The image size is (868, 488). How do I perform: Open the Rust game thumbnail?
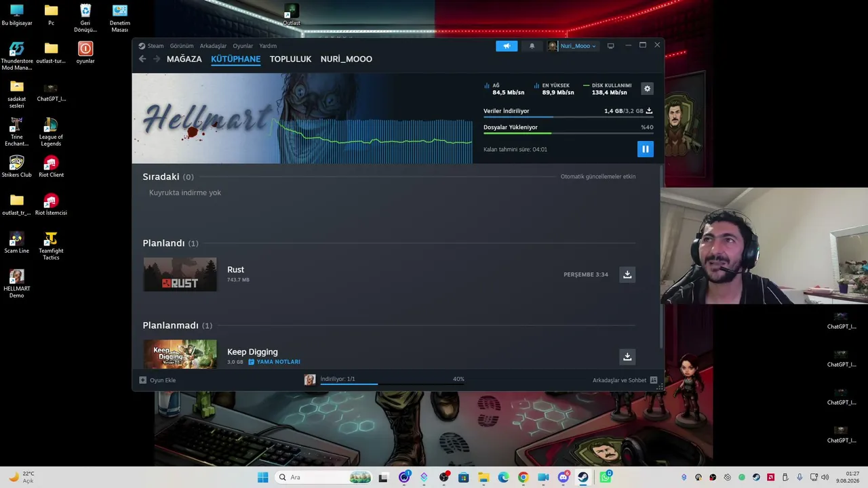[x=180, y=274]
